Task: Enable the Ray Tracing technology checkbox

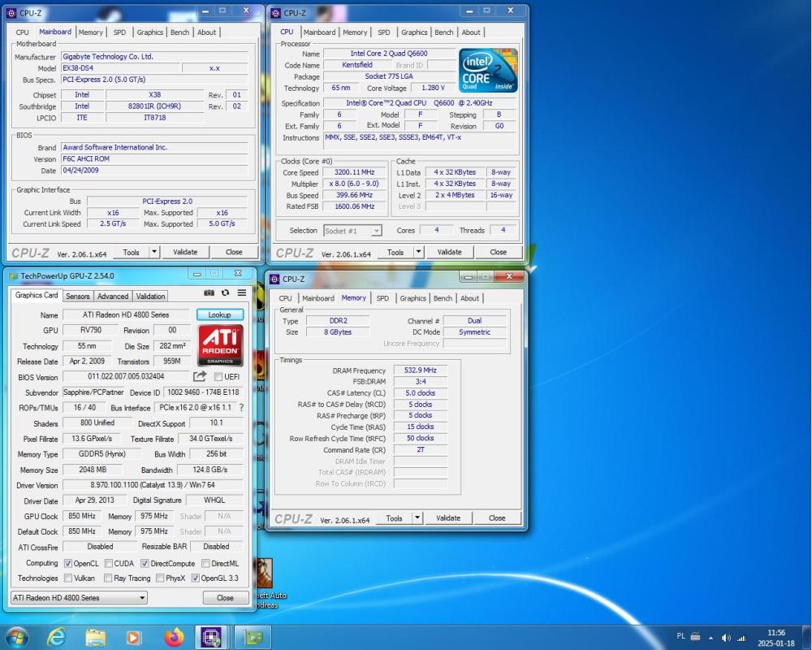Action: (x=106, y=578)
